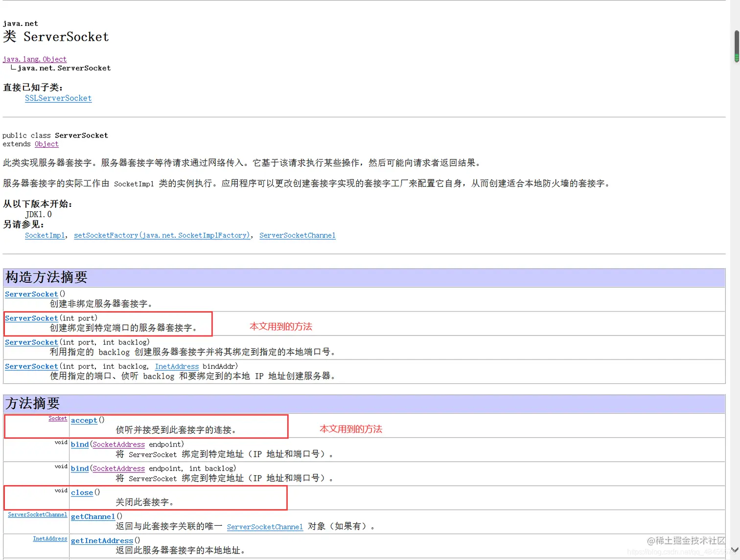Image resolution: width=740 pixels, height=560 pixels.
Task: Click description '关闭此套接字。'
Action: 146,502
